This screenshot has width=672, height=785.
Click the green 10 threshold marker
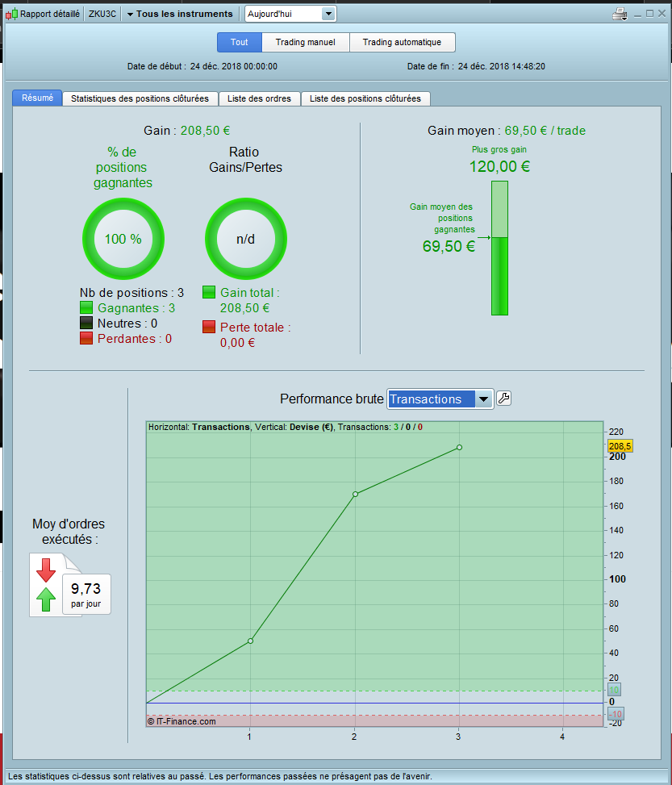[614, 690]
